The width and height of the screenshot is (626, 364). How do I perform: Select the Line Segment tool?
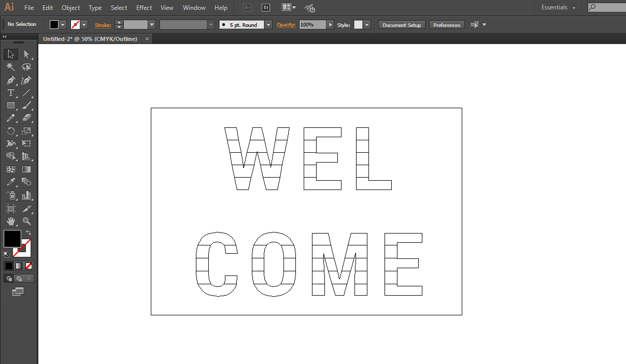pos(26,93)
